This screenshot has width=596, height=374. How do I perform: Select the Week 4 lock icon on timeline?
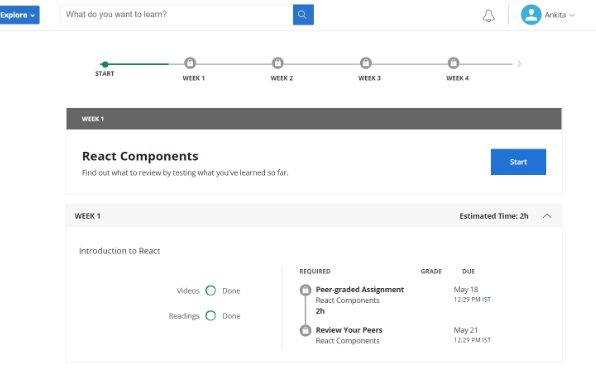click(453, 63)
